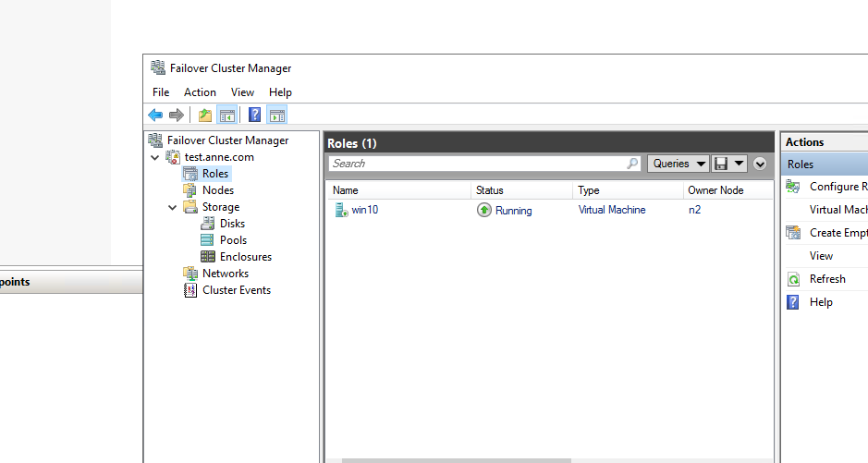Select Disks under Storage

pos(232,224)
